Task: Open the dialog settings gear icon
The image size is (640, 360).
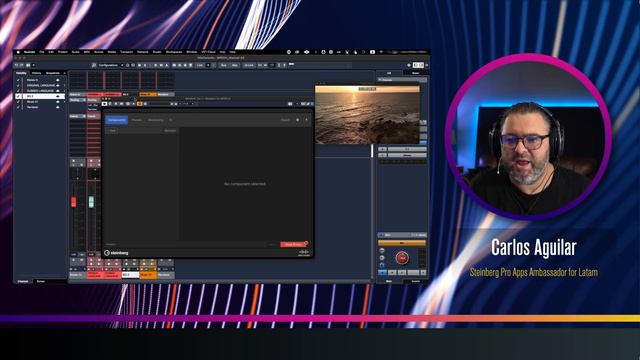Action: (297, 120)
